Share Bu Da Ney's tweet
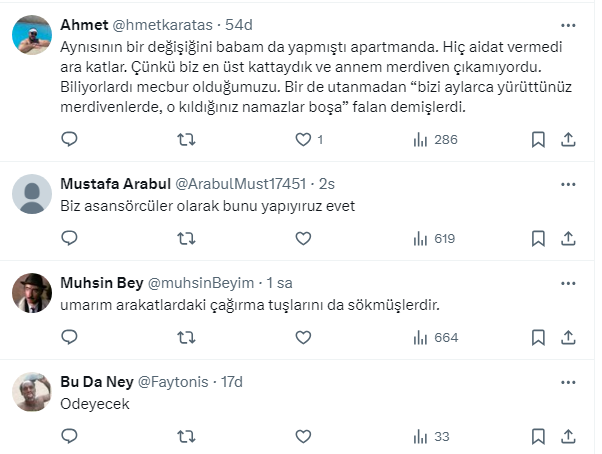602x454 pixels. pos(568,436)
